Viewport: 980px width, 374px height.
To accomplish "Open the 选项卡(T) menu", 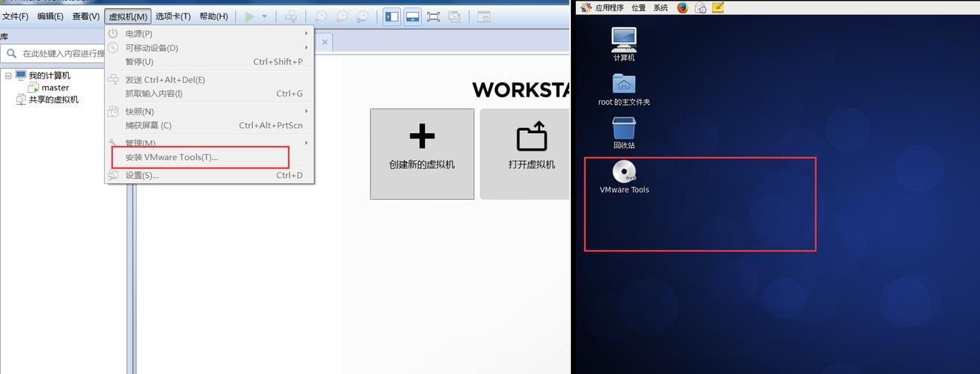I will [x=173, y=16].
